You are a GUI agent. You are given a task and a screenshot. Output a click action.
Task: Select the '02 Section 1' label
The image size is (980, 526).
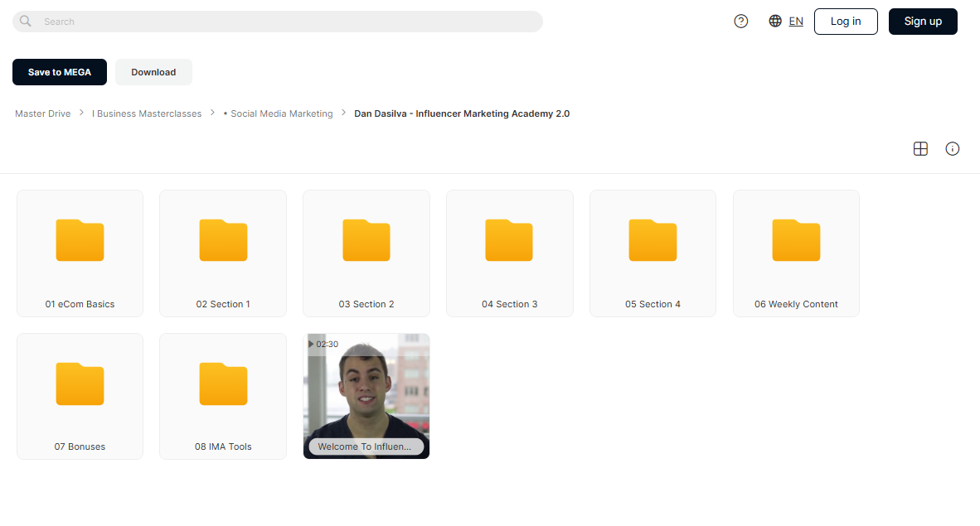point(223,304)
